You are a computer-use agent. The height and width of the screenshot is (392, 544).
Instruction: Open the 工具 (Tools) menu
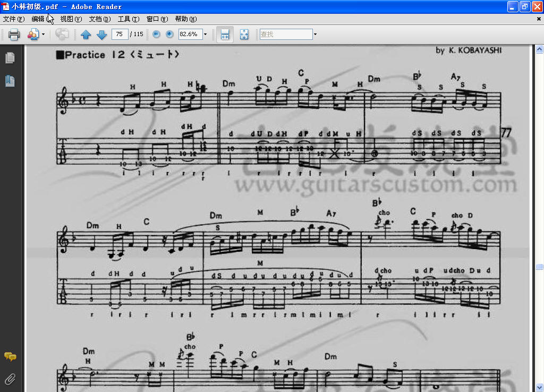tap(129, 19)
